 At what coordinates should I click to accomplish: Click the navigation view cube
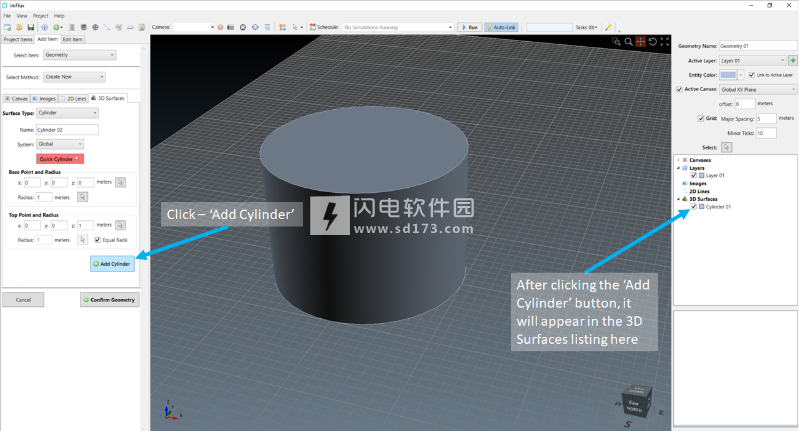(636, 402)
